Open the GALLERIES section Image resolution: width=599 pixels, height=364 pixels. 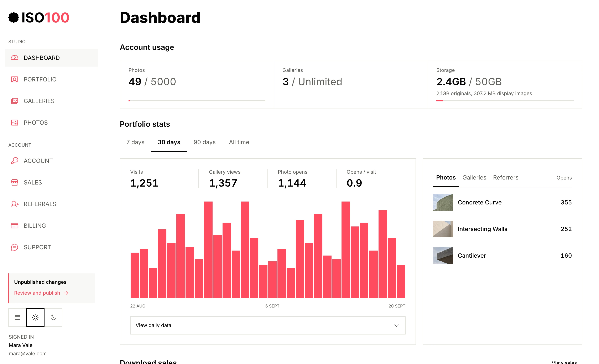click(x=52, y=101)
